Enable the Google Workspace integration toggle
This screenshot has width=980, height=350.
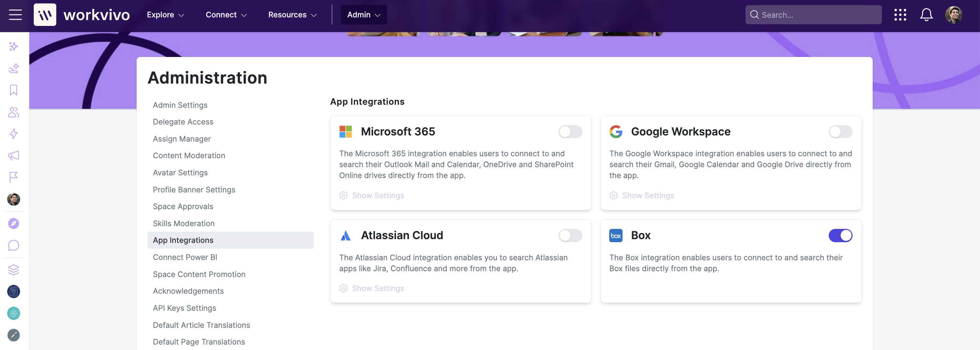(840, 132)
